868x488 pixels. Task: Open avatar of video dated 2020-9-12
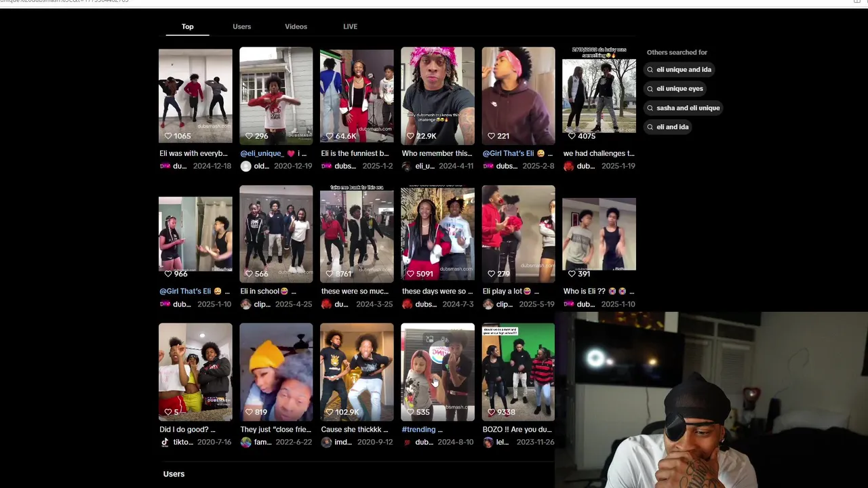326,442
